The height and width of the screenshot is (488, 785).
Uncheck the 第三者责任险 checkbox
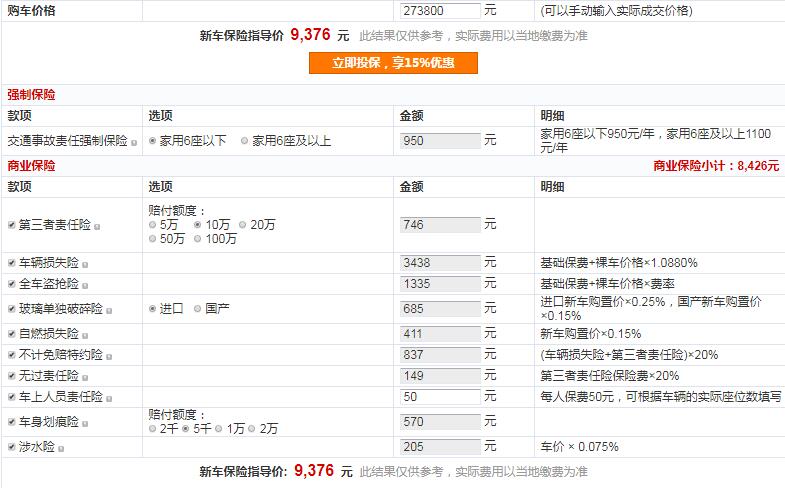[12, 225]
